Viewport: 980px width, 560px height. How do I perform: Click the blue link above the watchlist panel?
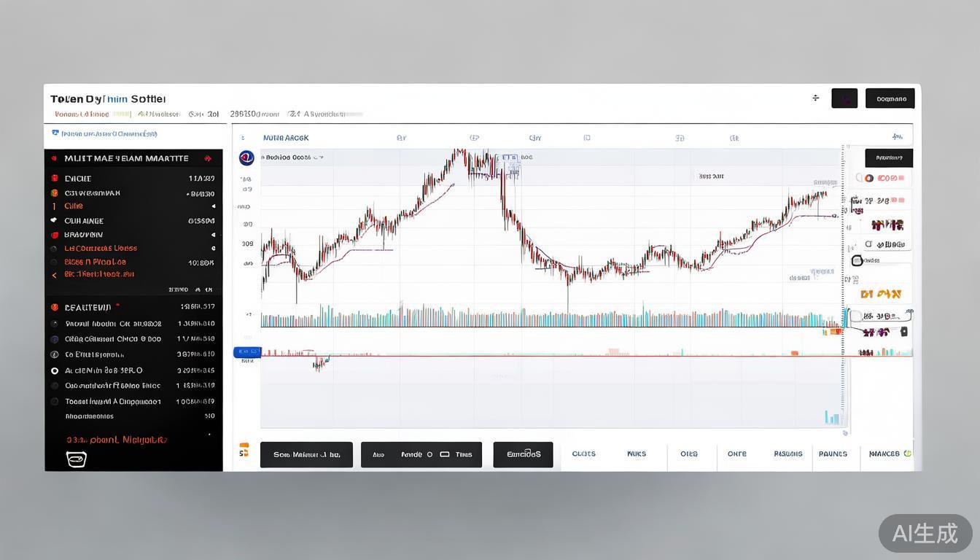point(105,134)
